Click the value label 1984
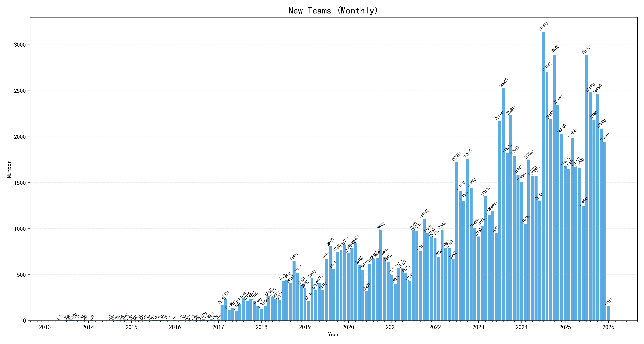The width and height of the screenshot is (644, 344). (x=572, y=133)
